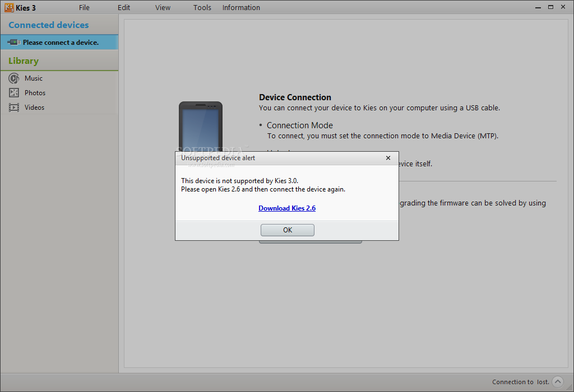Viewport: 574px width, 392px height.
Task: Close the Kies 3 main window
Action: [x=563, y=7]
